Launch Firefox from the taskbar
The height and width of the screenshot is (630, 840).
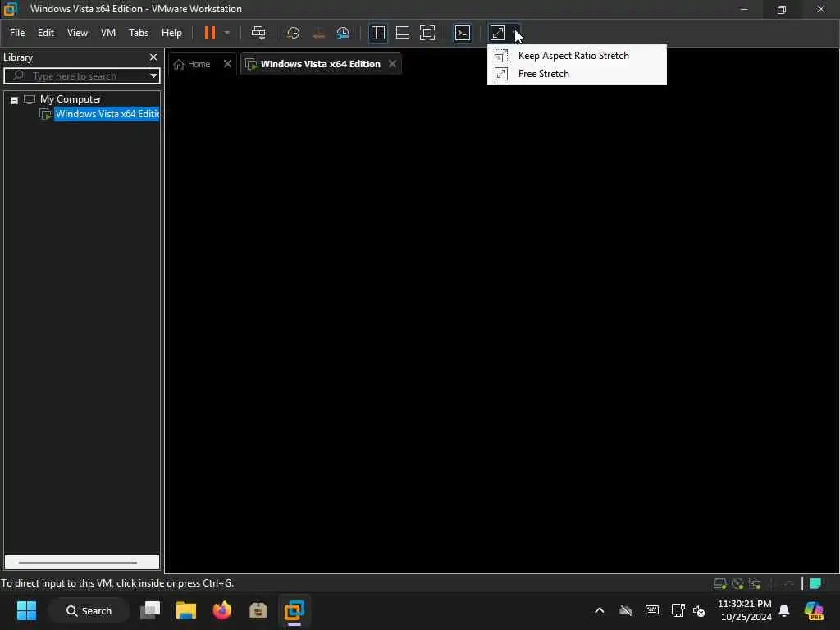point(221,610)
